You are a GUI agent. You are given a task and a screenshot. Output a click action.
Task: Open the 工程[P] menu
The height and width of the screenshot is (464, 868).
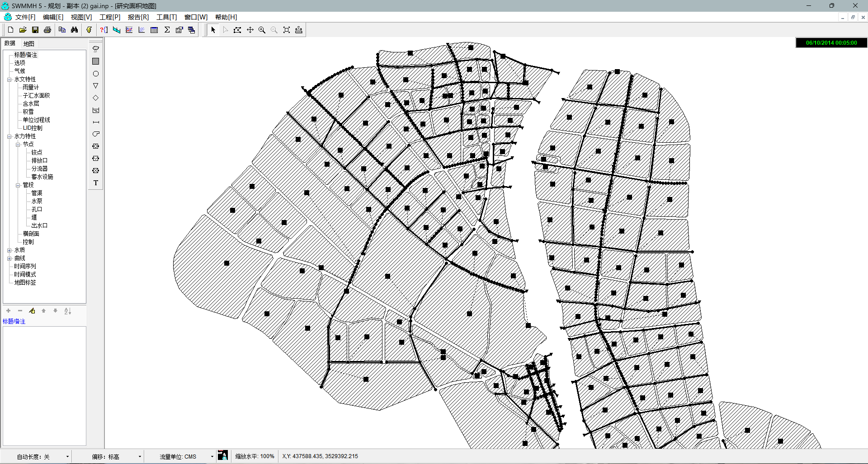tap(110, 17)
